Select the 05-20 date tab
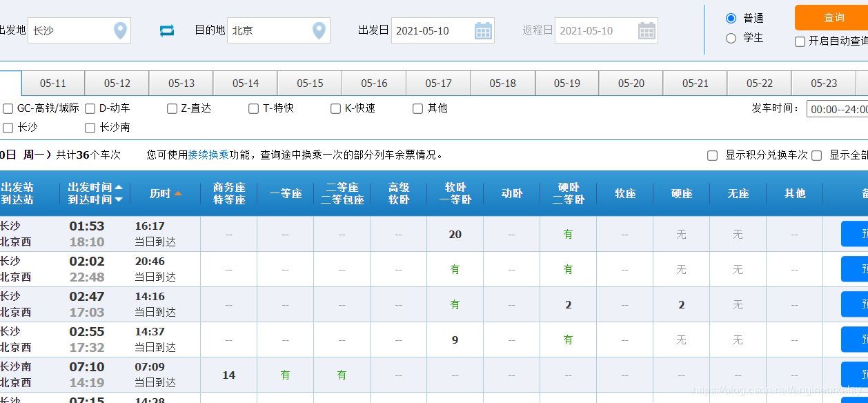 click(x=631, y=83)
